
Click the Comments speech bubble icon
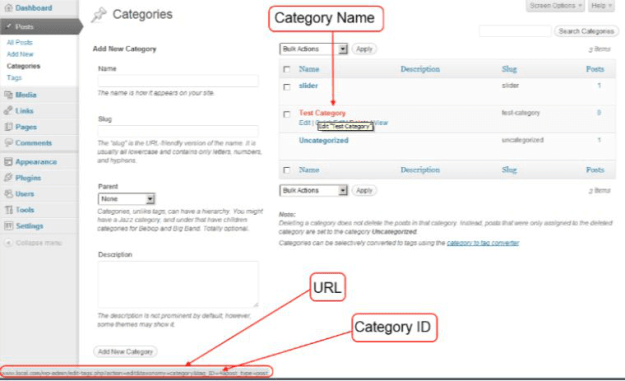[8, 143]
